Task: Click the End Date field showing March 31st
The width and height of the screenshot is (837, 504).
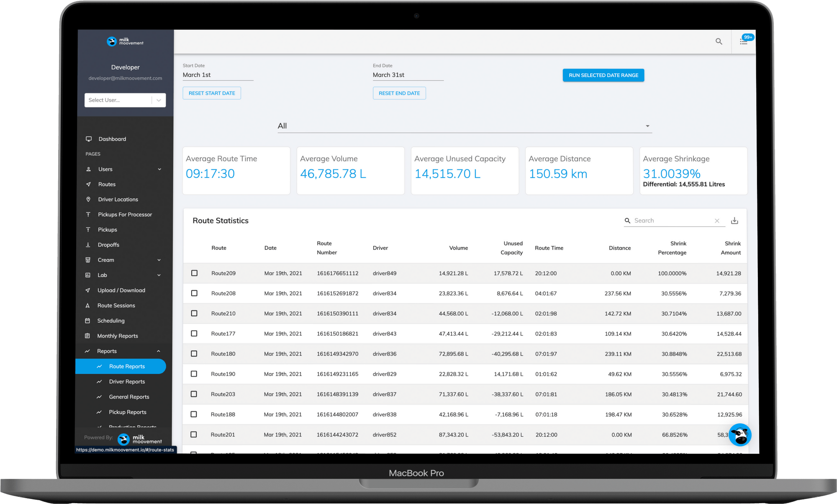Action: click(x=408, y=75)
